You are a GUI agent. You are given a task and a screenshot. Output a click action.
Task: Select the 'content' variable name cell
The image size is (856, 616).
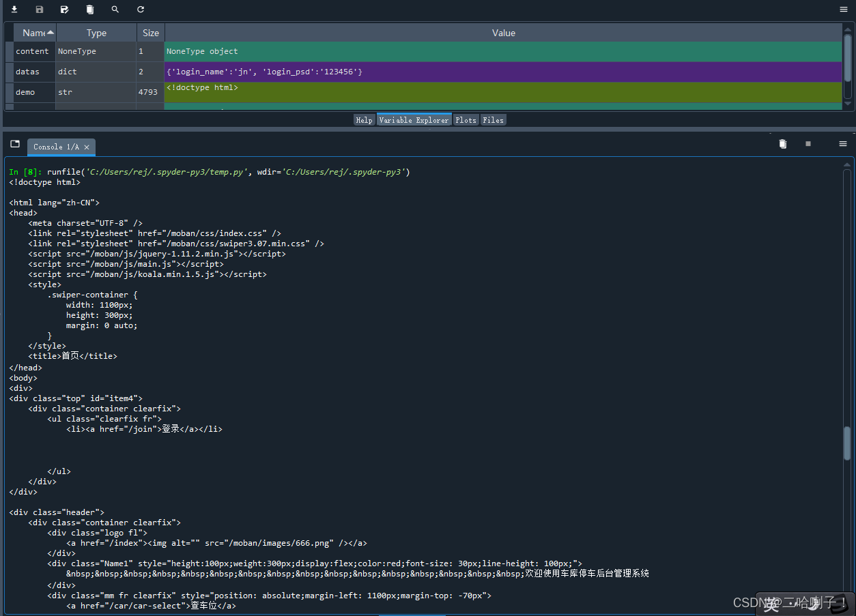tap(34, 52)
